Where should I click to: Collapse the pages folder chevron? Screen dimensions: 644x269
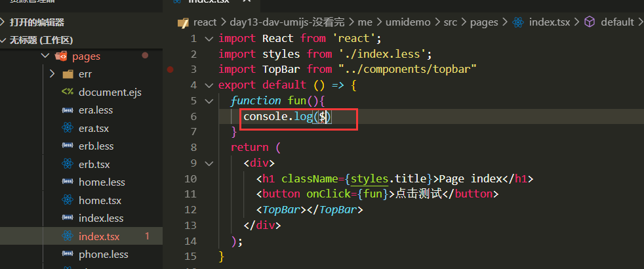pos(45,56)
